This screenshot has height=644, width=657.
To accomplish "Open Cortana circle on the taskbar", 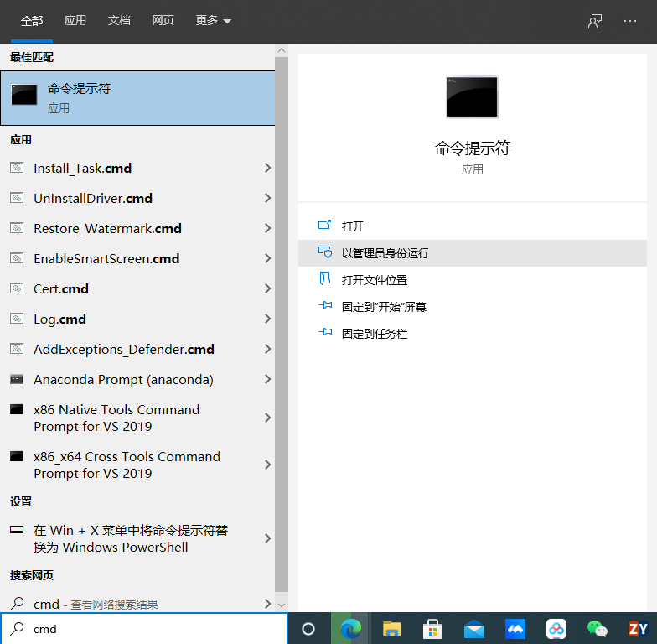I will (308, 629).
